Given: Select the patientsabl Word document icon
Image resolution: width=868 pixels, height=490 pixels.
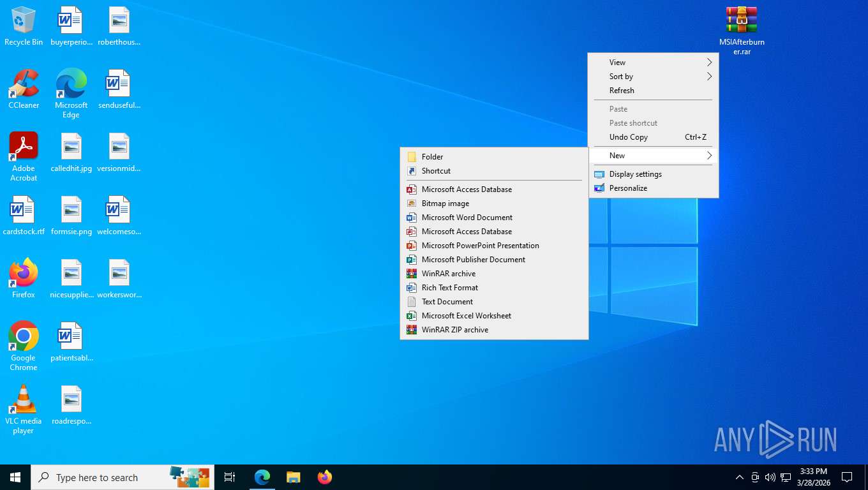Looking at the screenshot, I should [71, 342].
